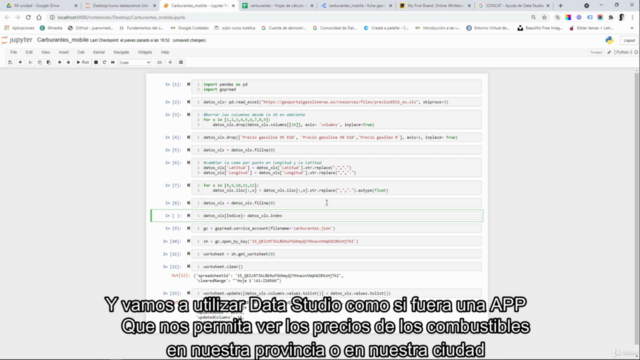Interrupt the kernel with stop icon
The image size is (640, 360).
(96, 62)
